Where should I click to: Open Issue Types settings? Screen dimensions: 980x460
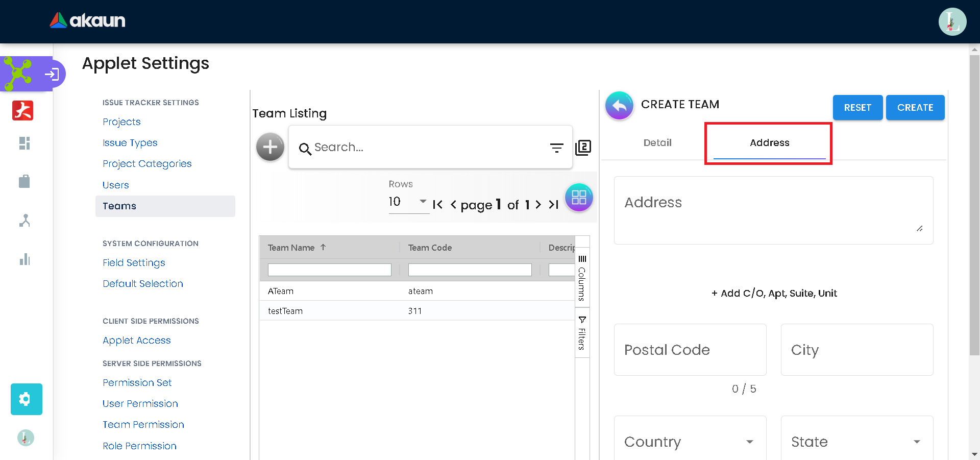coord(130,143)
